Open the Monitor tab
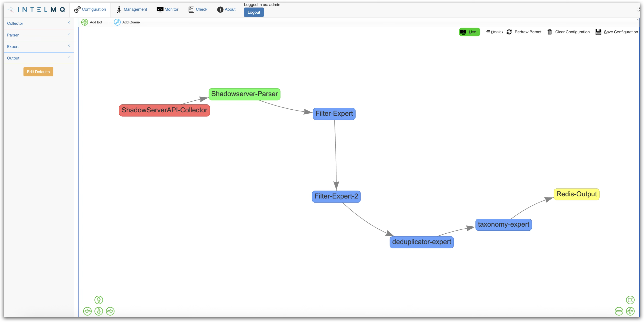Viewport: 644px width, 322px height. tap(167, 10)
